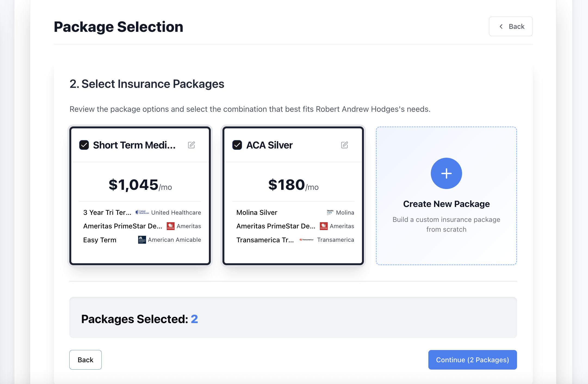Viewport: 588px width, 384px height.
Task: Edit the ACA Silver package
Action: pos(345,145)
